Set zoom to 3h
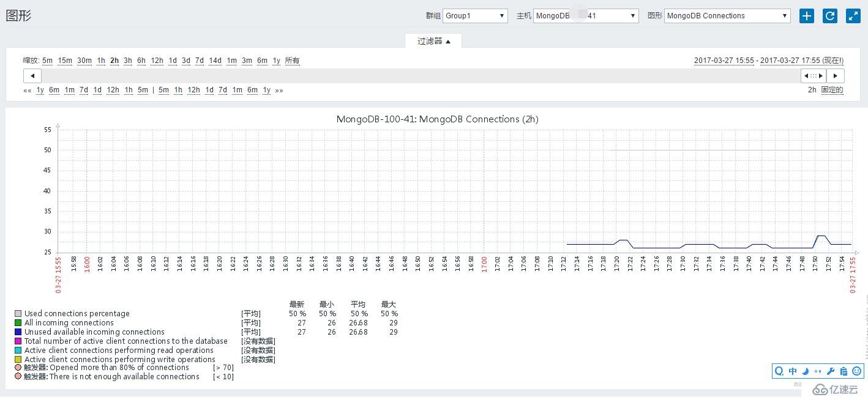Screen dimensions: 868x397 128,61
